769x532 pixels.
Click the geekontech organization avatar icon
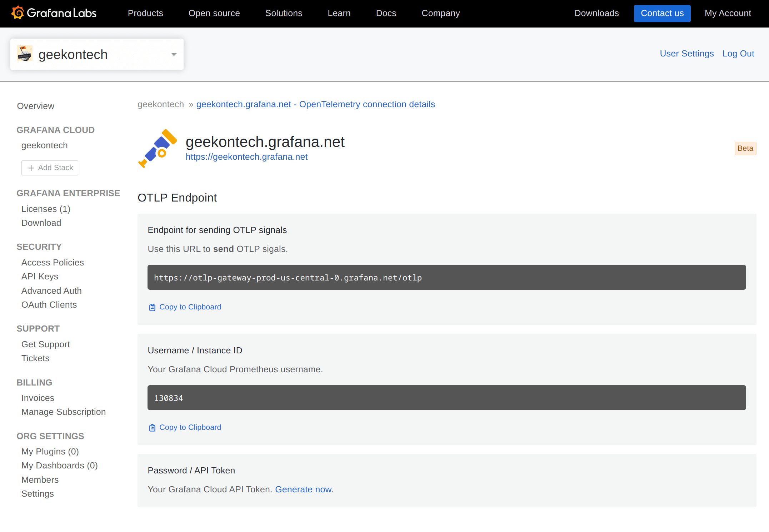[x=25, y=54]
